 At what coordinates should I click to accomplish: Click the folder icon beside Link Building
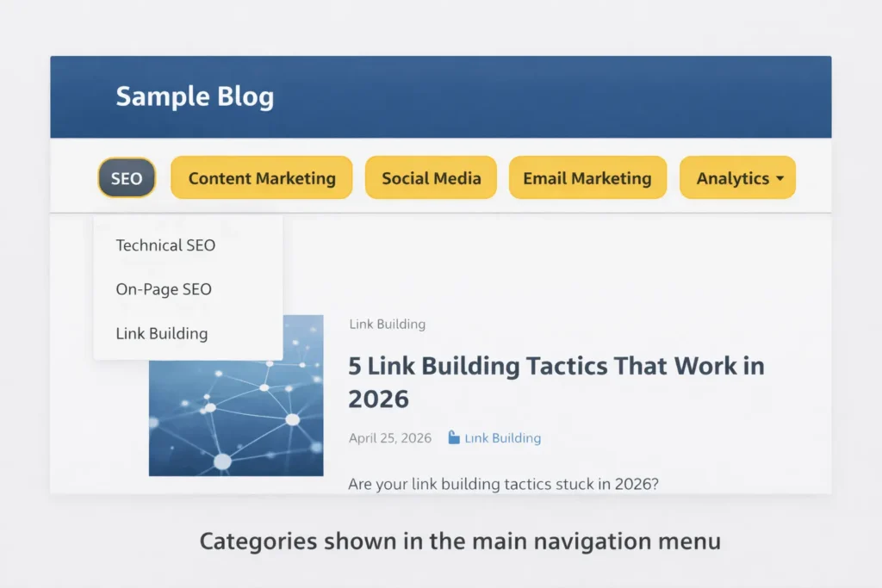click(454, 437)
